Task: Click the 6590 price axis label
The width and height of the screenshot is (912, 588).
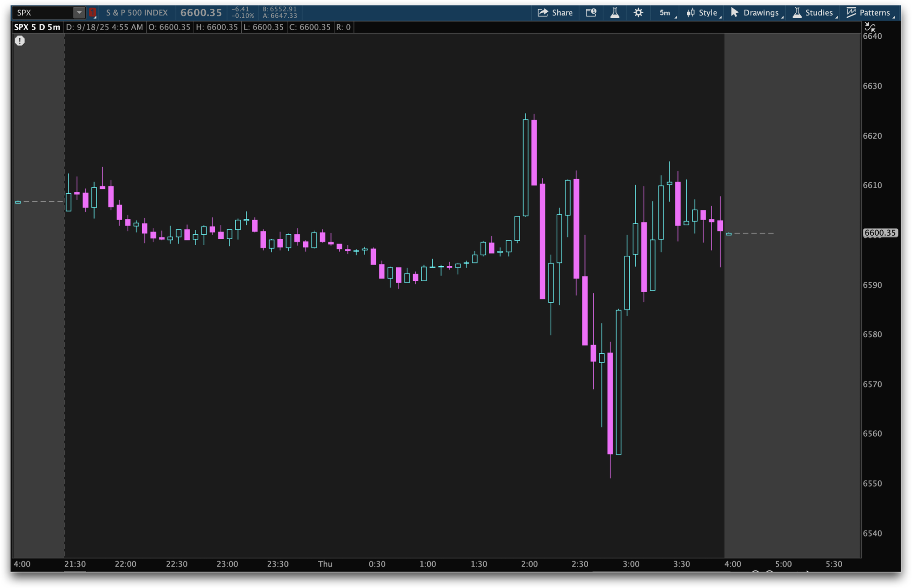Action: click(x=872, y=285)
